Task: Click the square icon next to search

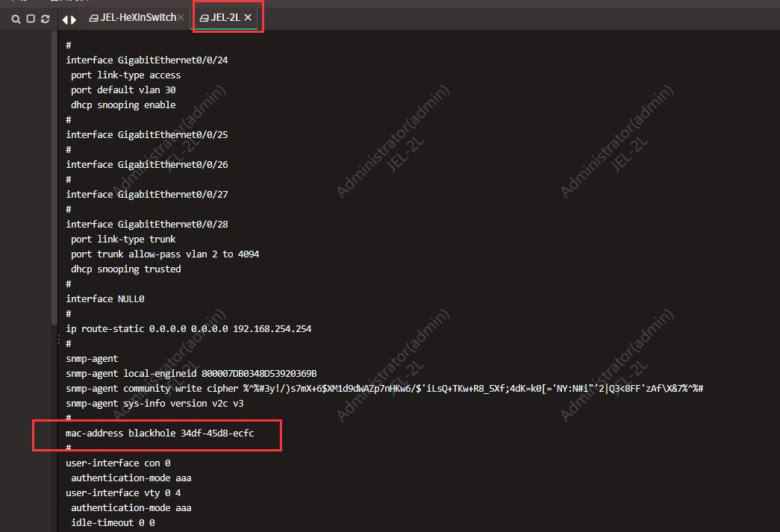Action: click(31, 19)
